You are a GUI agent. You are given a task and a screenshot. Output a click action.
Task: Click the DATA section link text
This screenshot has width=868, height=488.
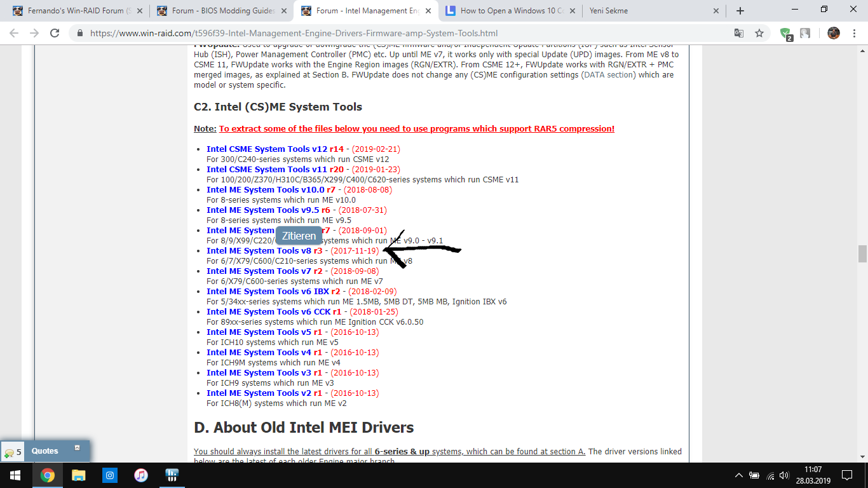[608, 75]
